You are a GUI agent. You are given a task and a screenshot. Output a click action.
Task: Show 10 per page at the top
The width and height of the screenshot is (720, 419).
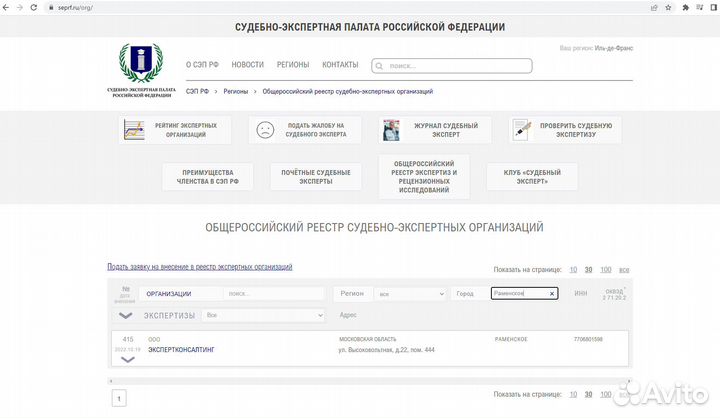tap(573, 270)
